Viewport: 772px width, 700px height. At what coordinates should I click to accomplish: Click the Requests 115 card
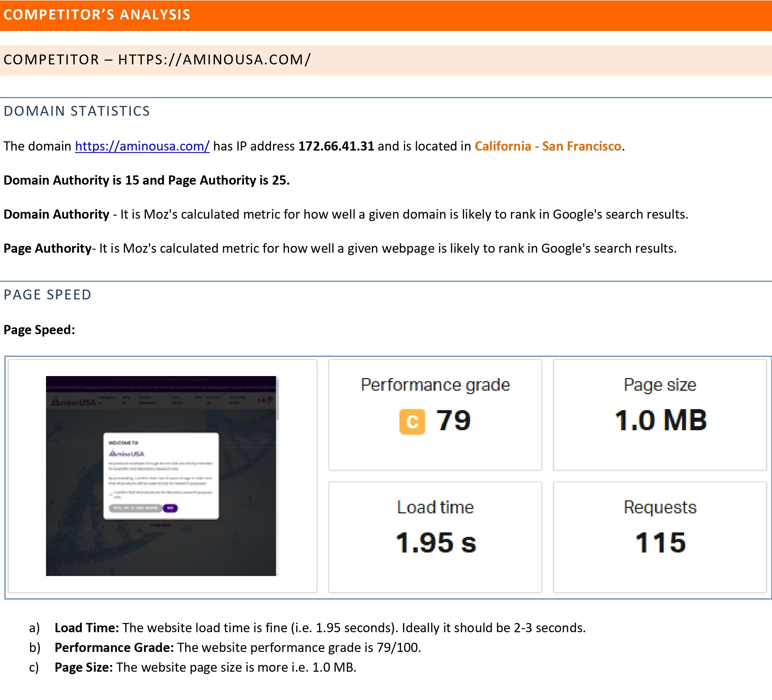660,536
